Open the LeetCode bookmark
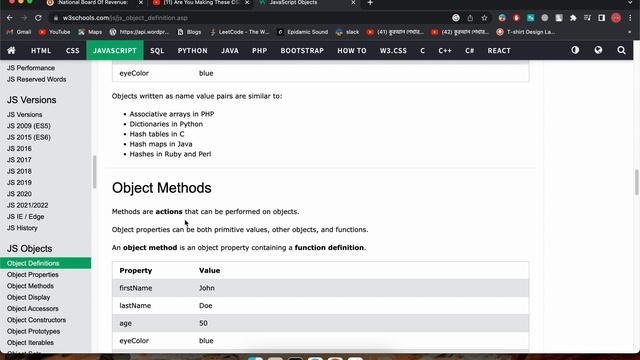The height and width of the screenshot is (360, 640). tap(239, 32)
